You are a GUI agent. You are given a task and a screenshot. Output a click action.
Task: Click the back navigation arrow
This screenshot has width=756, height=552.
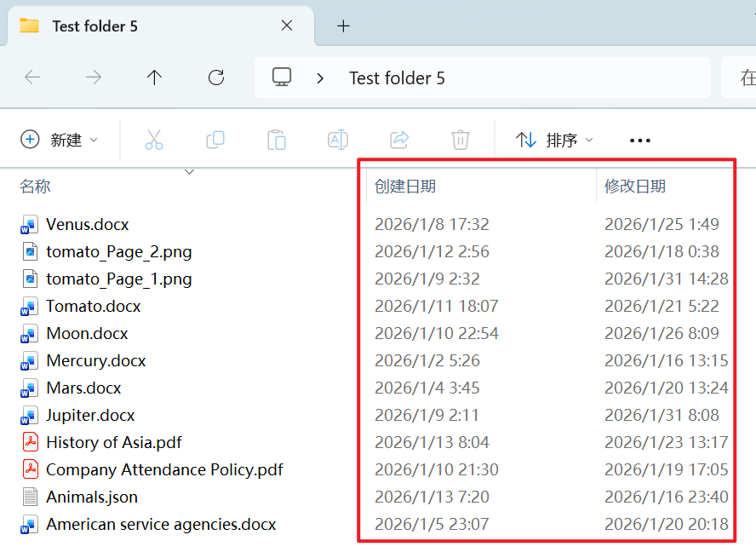[x=32, y=77]
